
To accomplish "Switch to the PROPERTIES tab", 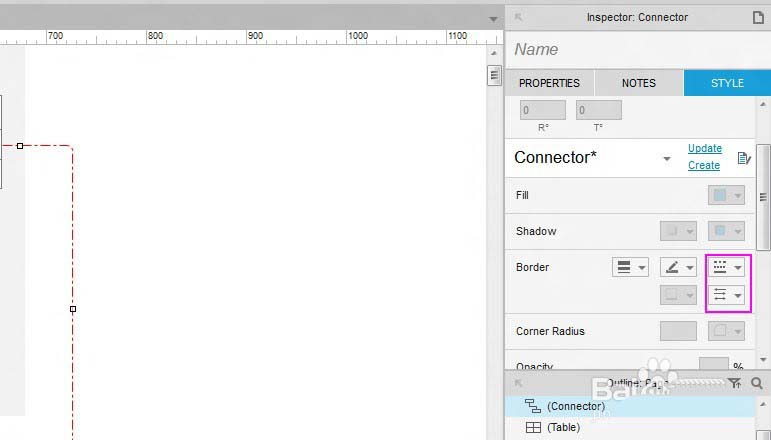I will point(549,83).
